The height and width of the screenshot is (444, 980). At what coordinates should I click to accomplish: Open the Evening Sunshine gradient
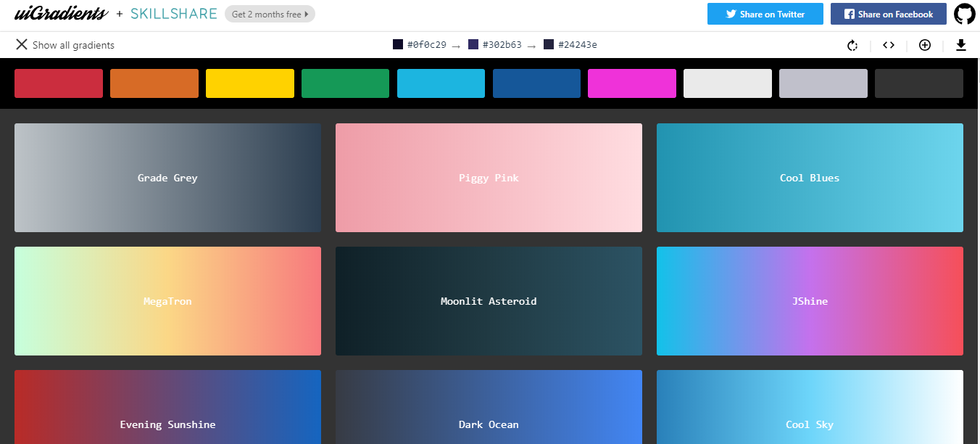coord(167,407)
